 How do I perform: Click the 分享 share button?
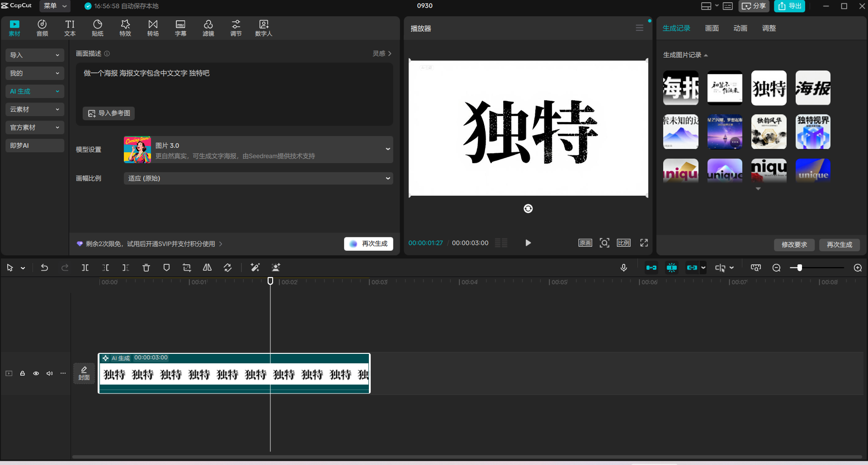coord(754,6)
